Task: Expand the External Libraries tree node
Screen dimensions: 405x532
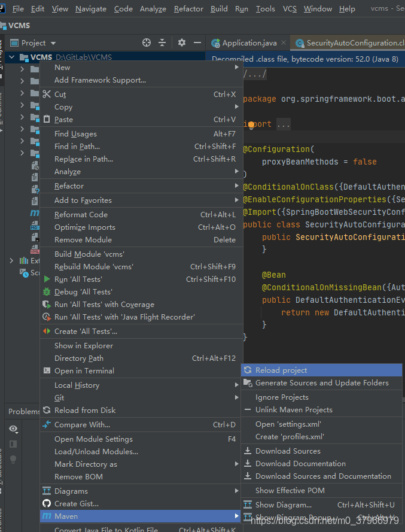Action: [12, 260]
